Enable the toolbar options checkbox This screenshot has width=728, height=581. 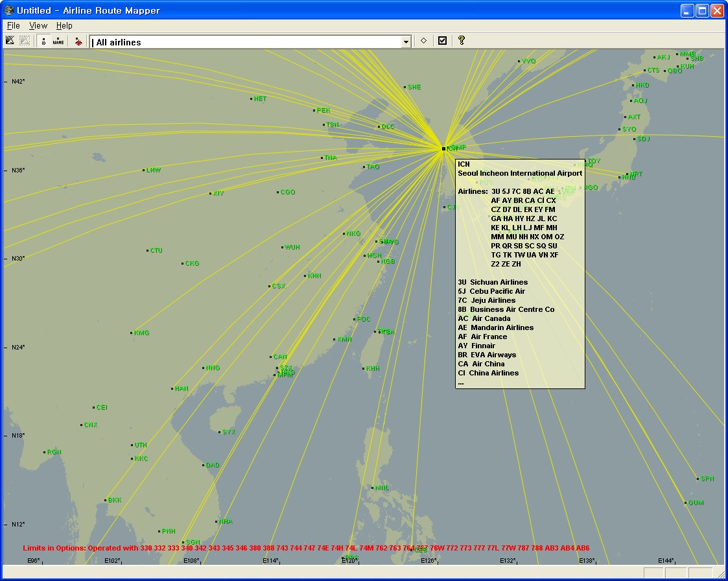[442, 40]
